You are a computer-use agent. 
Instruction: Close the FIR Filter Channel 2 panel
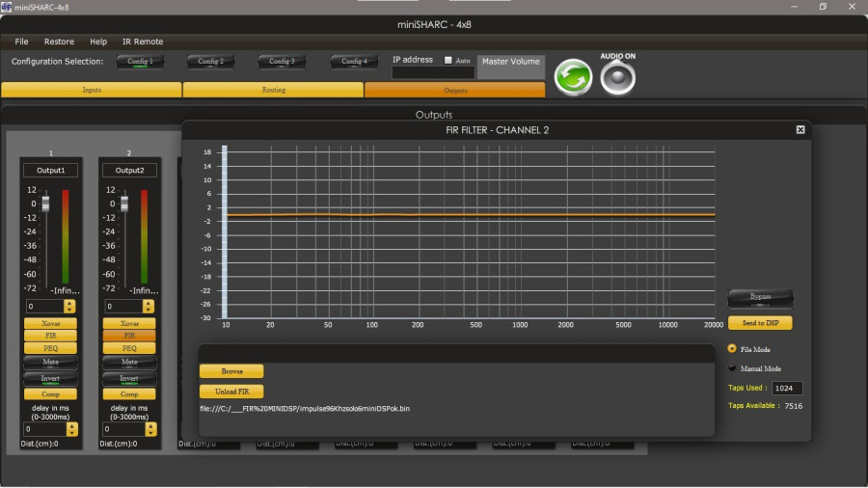click(800, 129)
